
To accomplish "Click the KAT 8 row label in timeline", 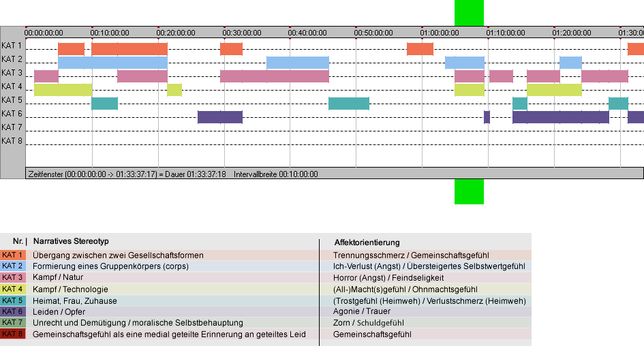I will pyautogui.click(x=12, y=141).
